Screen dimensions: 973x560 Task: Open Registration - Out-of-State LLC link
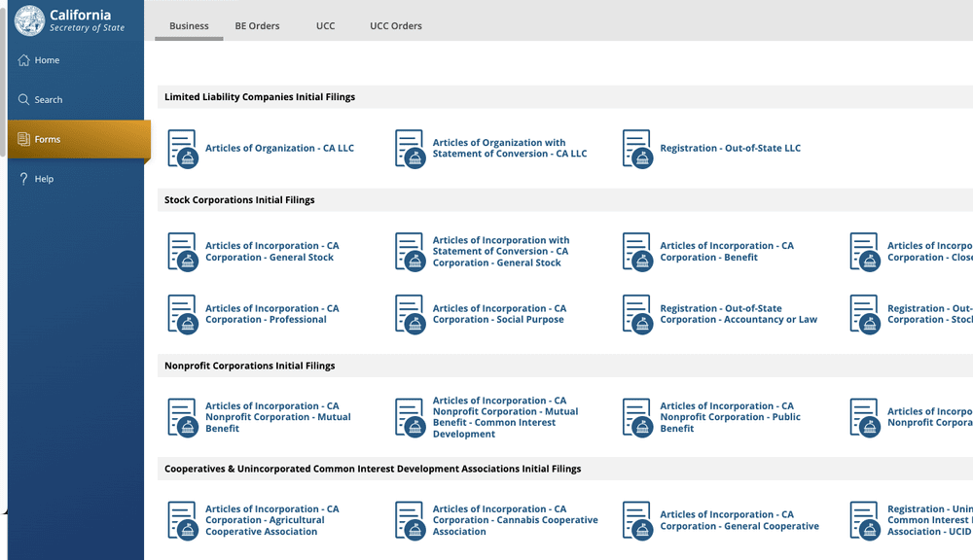point(731,148)
